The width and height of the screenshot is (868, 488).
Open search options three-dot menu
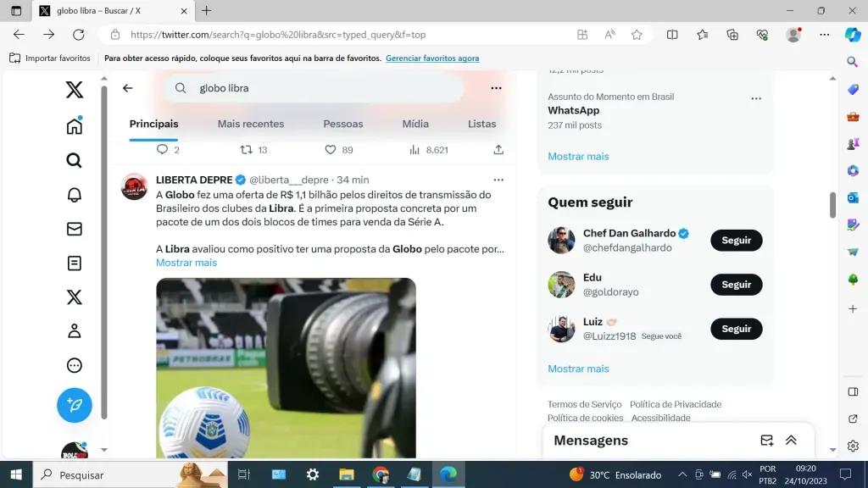point(496,88)
